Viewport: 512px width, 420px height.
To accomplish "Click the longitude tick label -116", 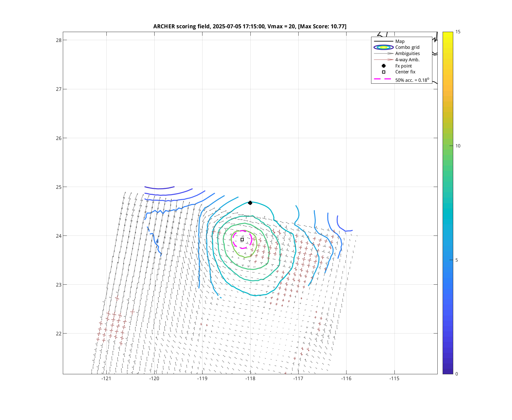I will pos(346,379).
